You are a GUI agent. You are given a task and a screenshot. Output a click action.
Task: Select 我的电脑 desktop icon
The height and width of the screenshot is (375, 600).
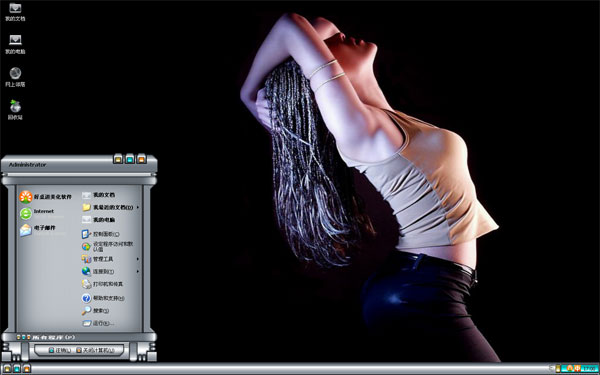click(15, 44)
